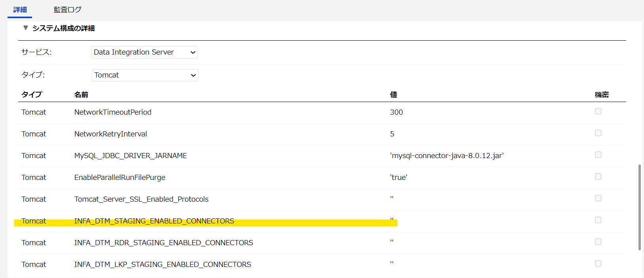This screenshot has height=278, width=644.
Task: Click the value 300 of NetworkTimeoutPeriod
Action: [397, 112]
